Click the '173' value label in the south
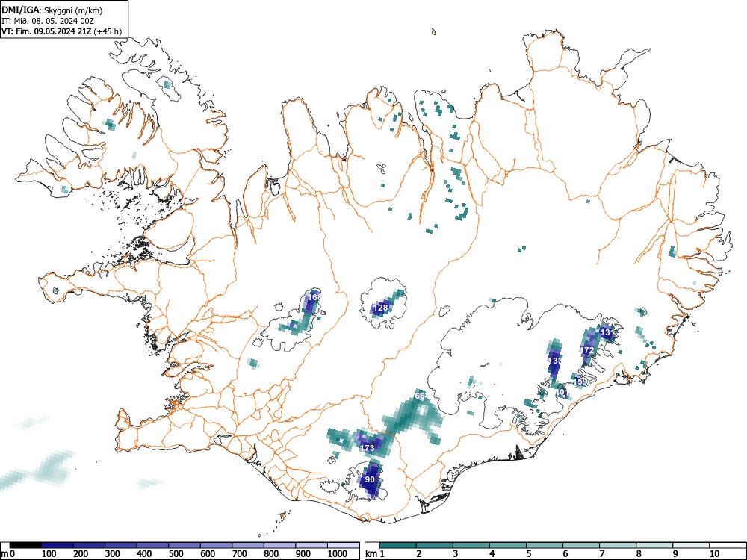The height and width of the screenshot is (560, 747). pos(368,447)
